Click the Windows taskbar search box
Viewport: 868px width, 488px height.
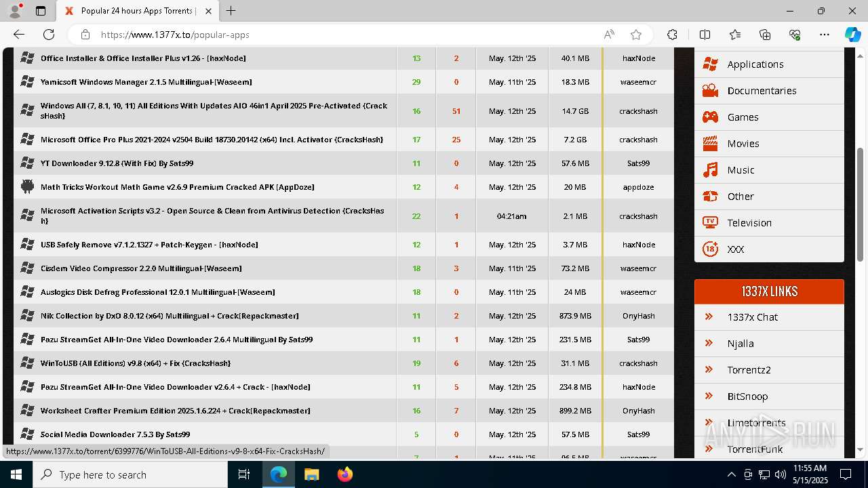pyautogui.click(x=130, y=474)
